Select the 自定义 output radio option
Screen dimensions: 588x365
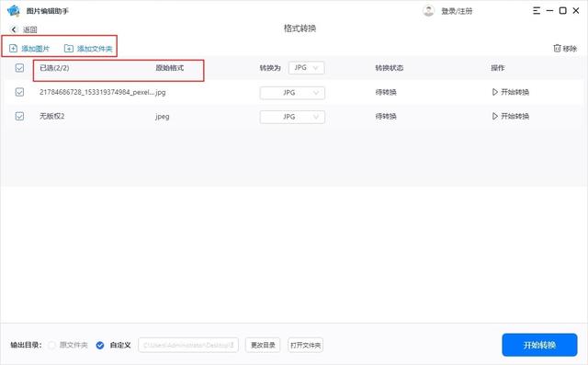100,345
